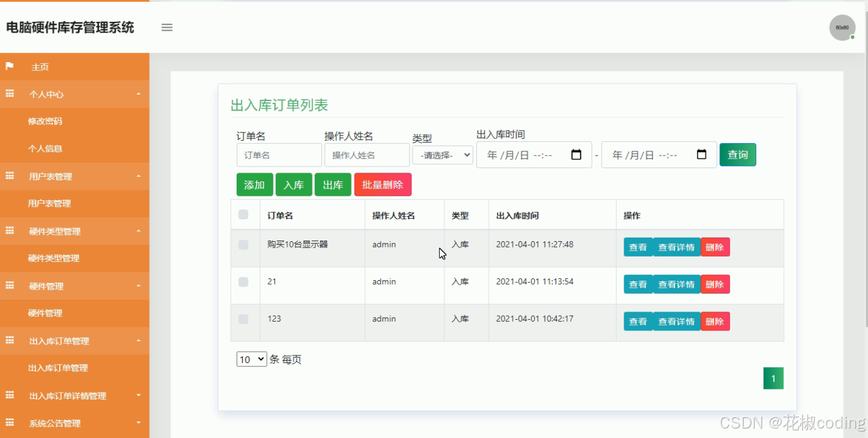
Task: Open calendar picker of start date field
Action: tap(576, 155)
